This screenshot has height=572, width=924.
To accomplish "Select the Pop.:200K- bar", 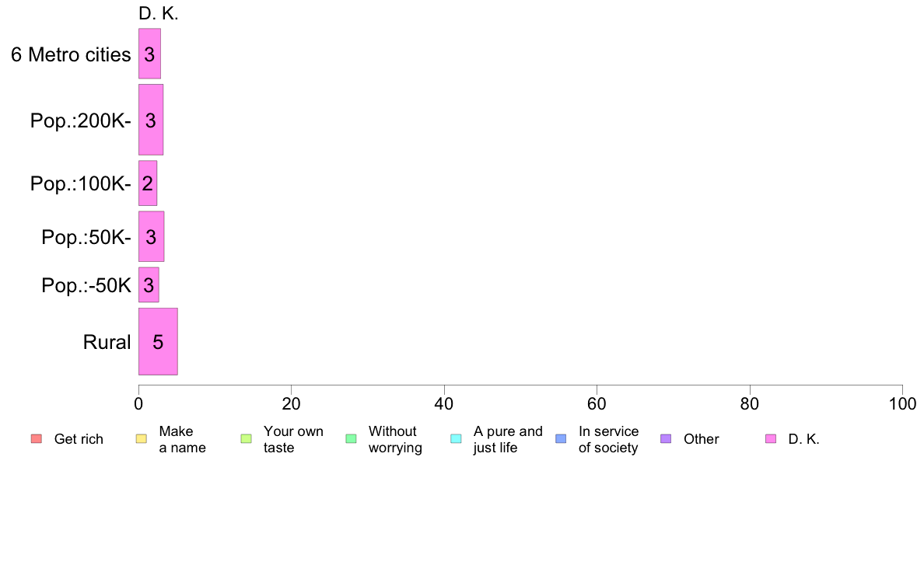I will click(x=151, y=120).
